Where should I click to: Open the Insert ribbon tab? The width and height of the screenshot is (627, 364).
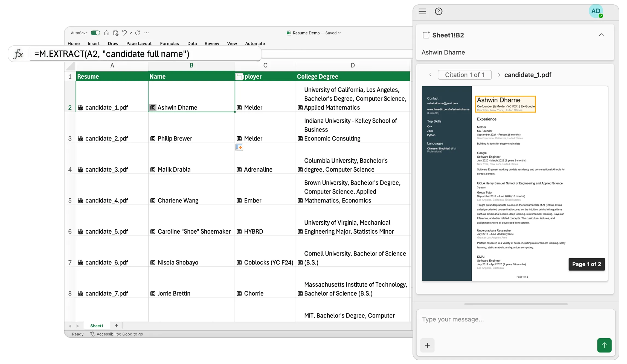pyautogui.click(x=94, y=43)
